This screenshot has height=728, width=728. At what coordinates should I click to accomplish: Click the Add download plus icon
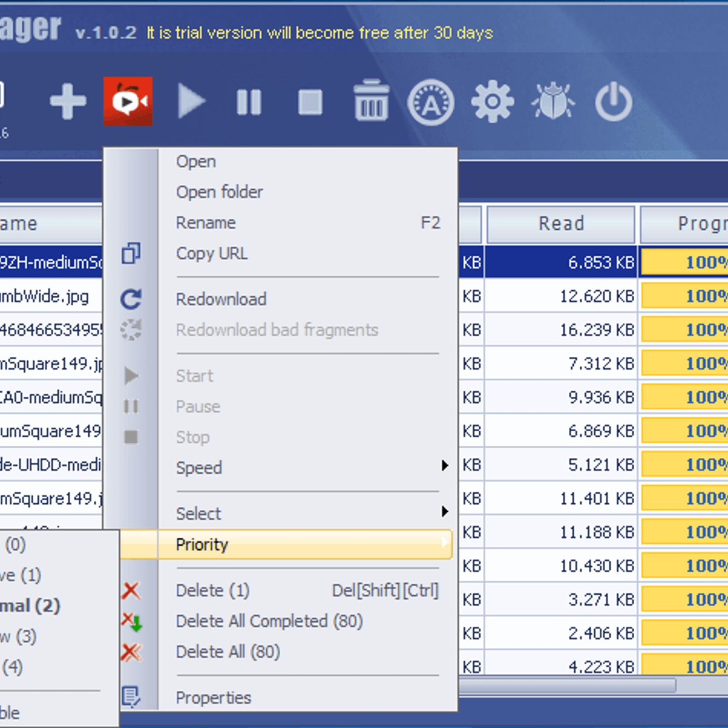[x=68, y=101]
